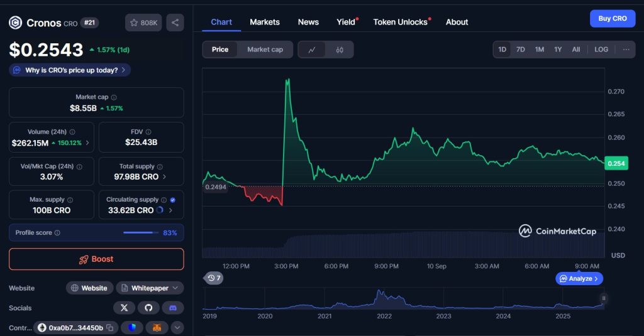Open the Discord social link
The height and width of the screenshot is (336, 644).
[173, 308]
